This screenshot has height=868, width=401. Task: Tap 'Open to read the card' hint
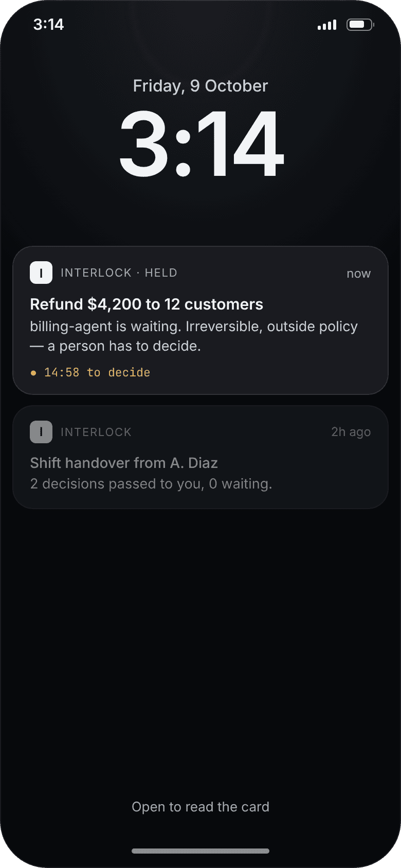[200, 807]
